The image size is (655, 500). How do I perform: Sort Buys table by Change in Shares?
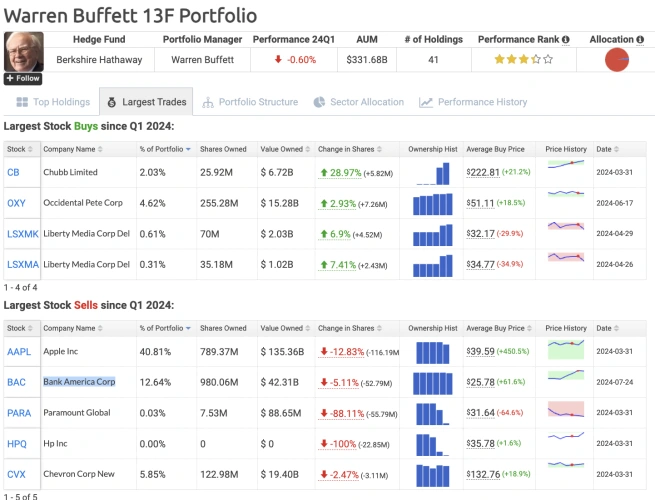[x=350, y=149]
